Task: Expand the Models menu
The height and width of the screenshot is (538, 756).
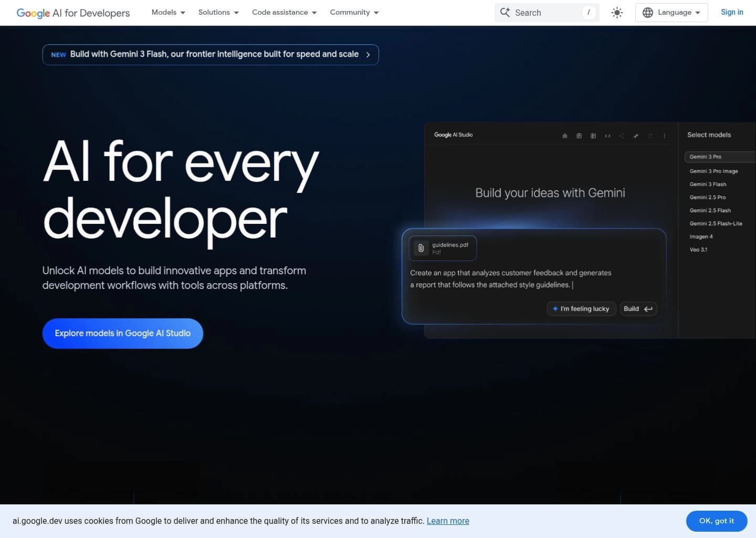Action: pos(168,12)
